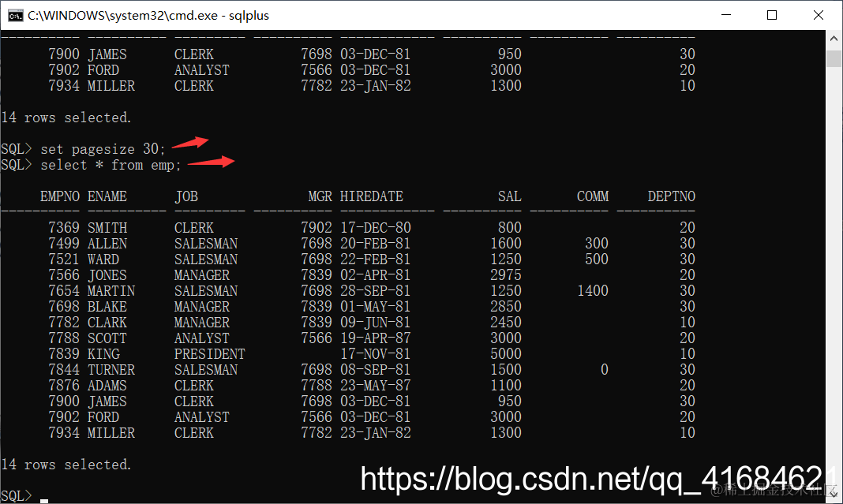
Task: Click hire date 17-DEC-80
Action: click(x=375, y=228)
